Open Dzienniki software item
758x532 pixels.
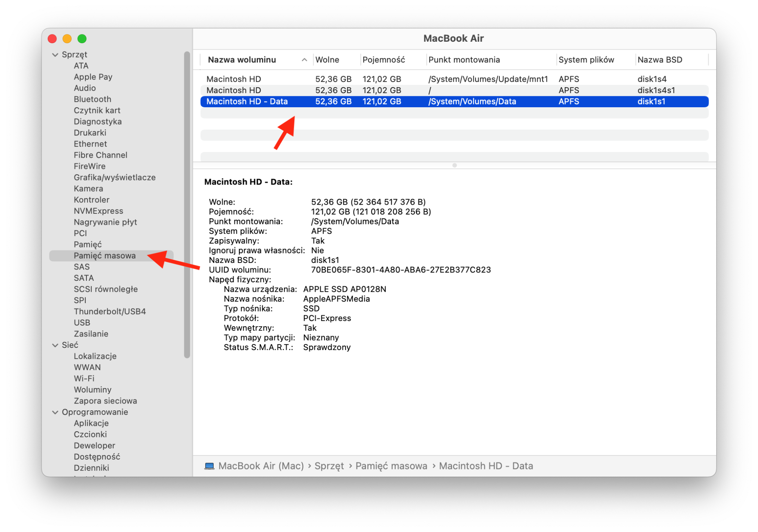[x=91, y=468]
